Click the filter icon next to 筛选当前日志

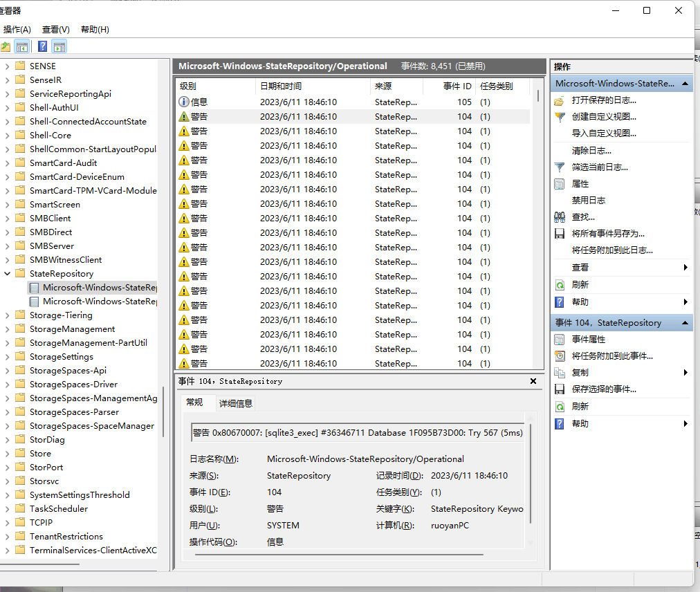pos(560,167)
